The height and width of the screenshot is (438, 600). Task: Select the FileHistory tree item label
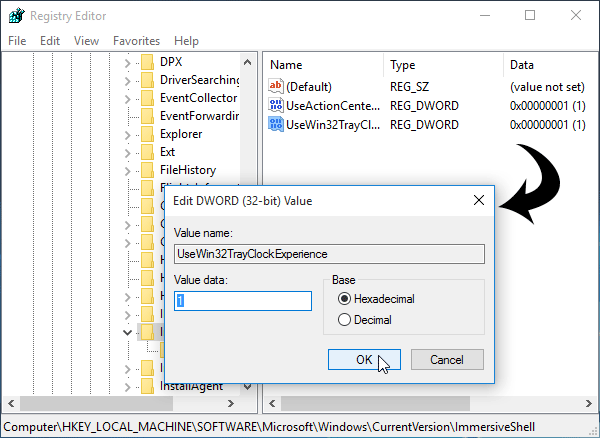pyautogui.click(x=188, y=170)
